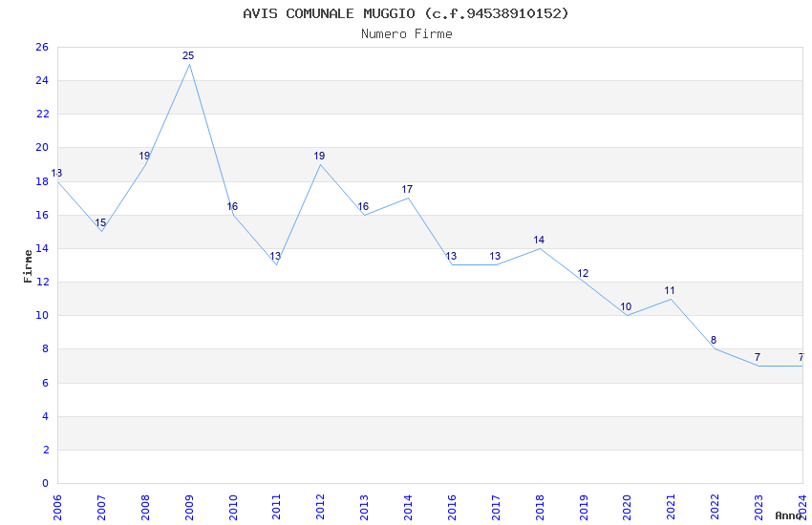Click the y-axis tick label 12
This screenshot has width=812, height=525.
(x=42, y=282)
